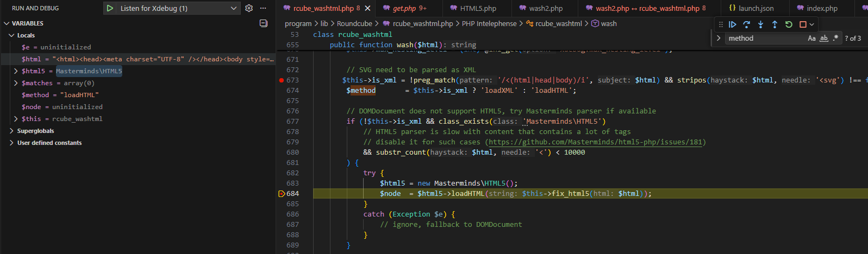Image resolution: width=868 pixels, height=254 pixels.
Task: Click 'program' in the breadcrumb
Action: click(298, 23)
